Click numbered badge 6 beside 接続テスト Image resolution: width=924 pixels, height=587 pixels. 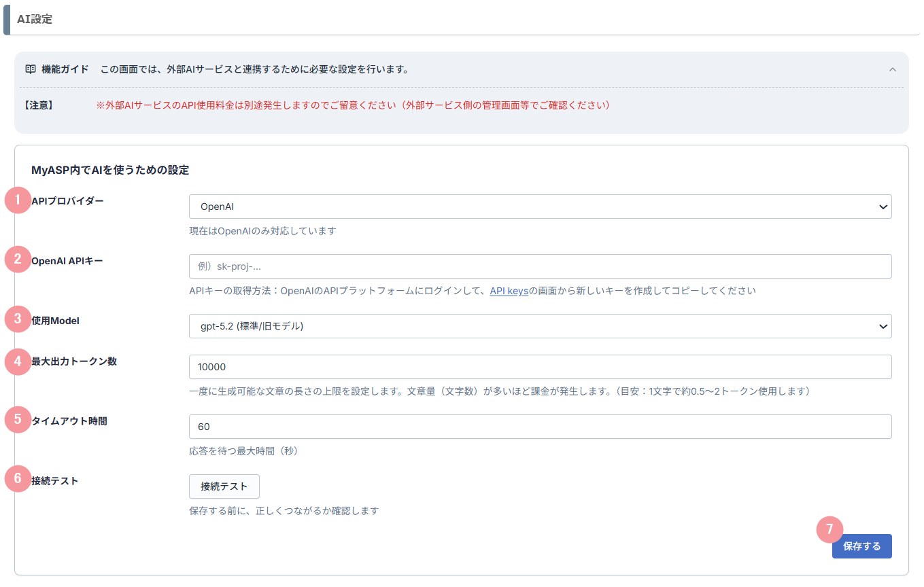click(18, 479)
